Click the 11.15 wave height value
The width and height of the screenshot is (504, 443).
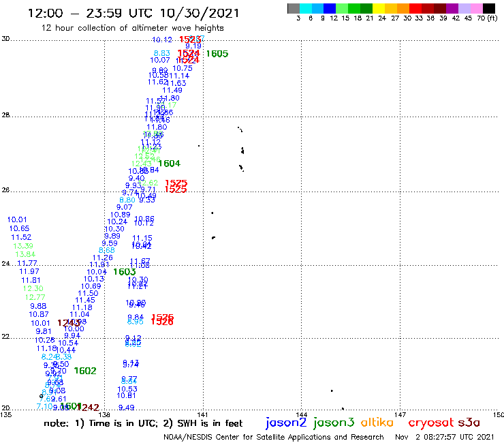click(x=142, y=239)
